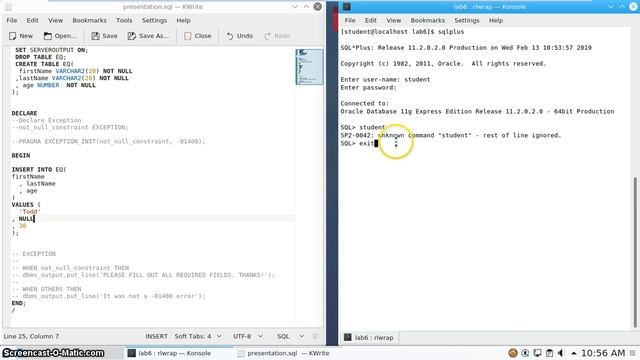Save the file using the Save icon
The width and height of the screenshot is (640, 360).
click(x=96, y=36)
